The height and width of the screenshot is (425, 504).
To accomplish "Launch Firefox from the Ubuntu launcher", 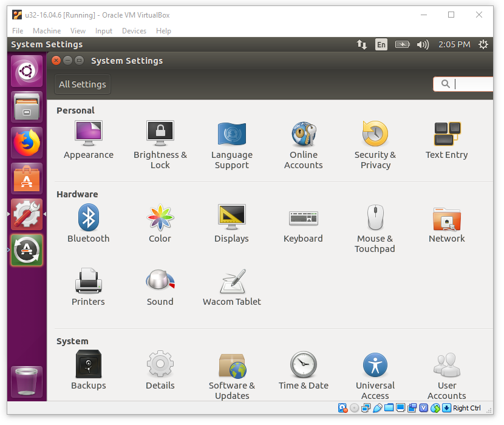I will (x=27, y=143).
